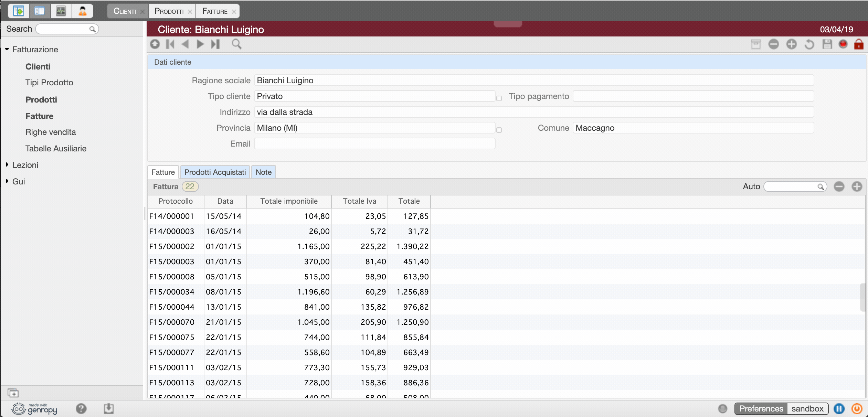Click the add-window icon at the sidebar bottom
The width and height of the screenshot is (868, 417).
tap(13, 393)
